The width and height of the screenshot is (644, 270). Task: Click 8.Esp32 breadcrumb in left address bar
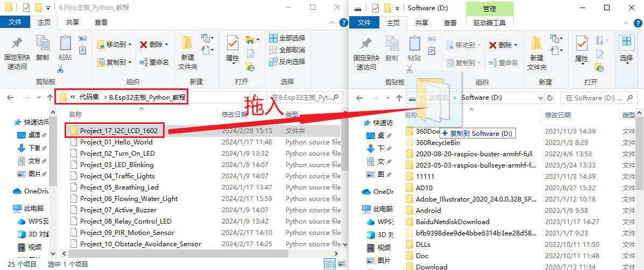click(147, 98)
